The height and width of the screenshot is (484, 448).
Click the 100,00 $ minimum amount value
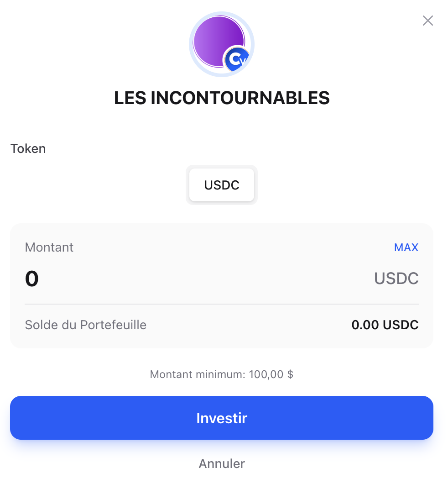(271, 375)
